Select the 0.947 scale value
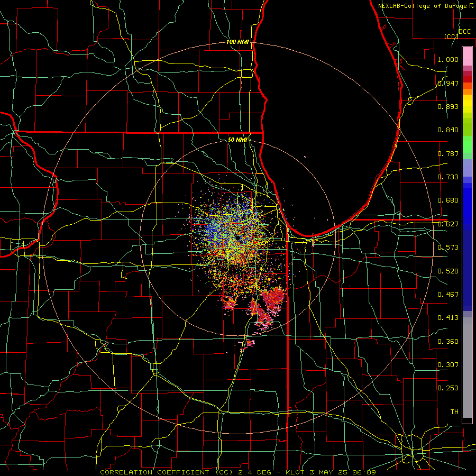 (448, 83)
